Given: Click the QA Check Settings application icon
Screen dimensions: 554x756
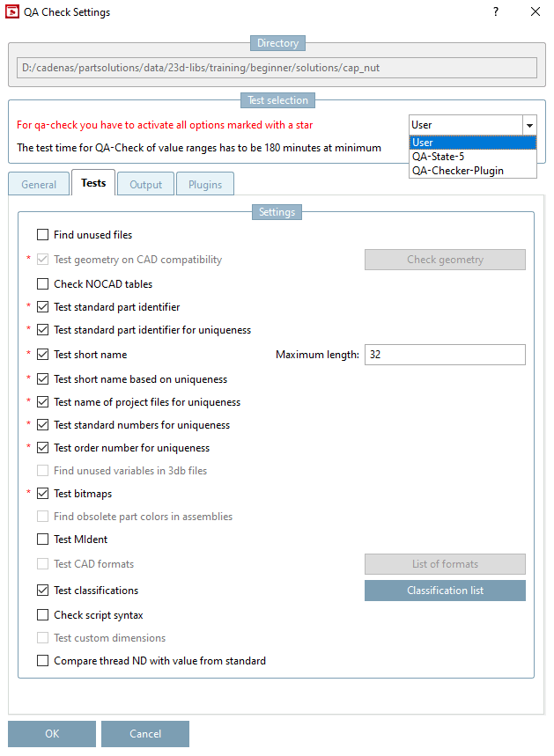Looking at the screenshot, I should [x=11, y=12].
